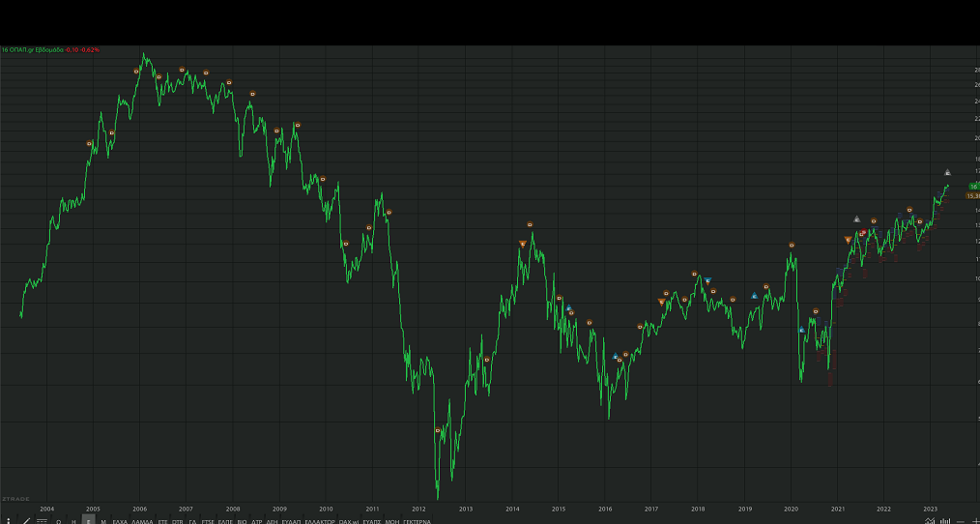980x524 pixels.
Task: Switch to the ΔΕΗ symbol tab
Action: pyautogui.click(x=272, y=521)
